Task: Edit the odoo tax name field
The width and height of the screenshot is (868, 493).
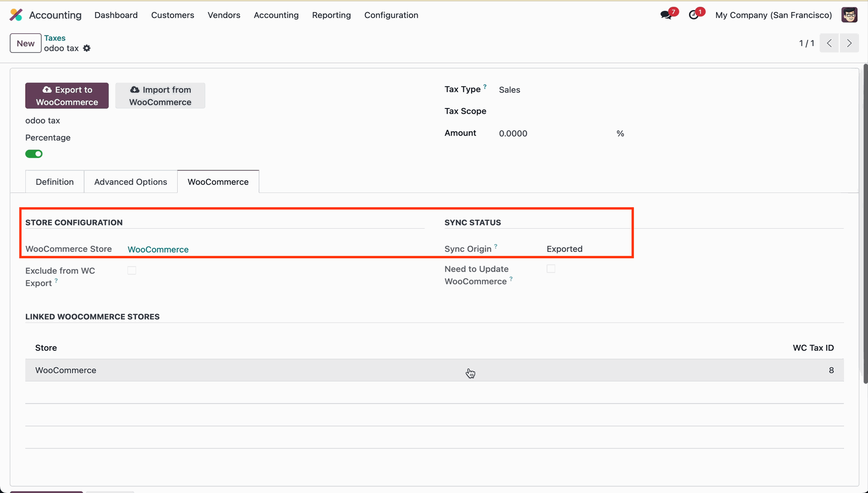Action: [x=42, y=121]
